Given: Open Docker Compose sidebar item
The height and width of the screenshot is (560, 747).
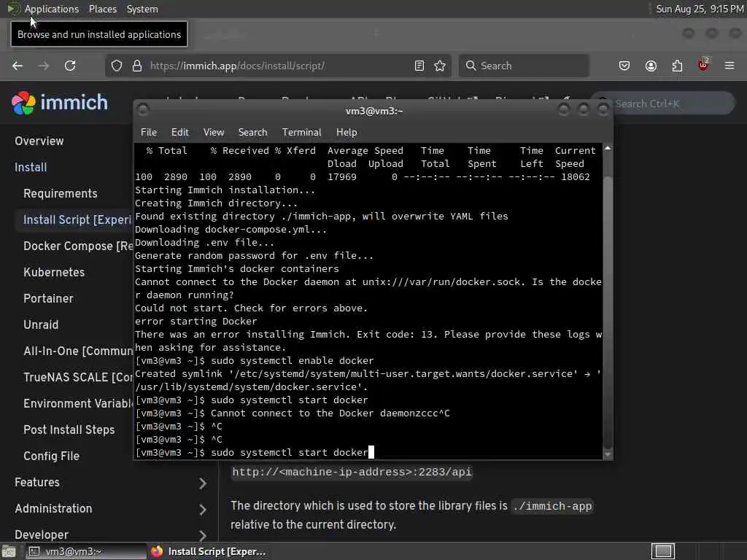Looking at the screenshot, I should (78, 246).
